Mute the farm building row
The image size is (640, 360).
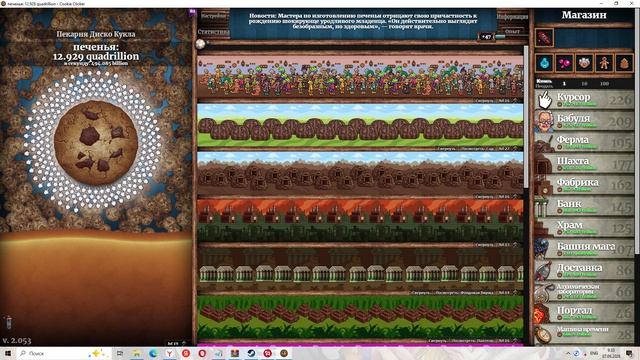coord(446,149)
